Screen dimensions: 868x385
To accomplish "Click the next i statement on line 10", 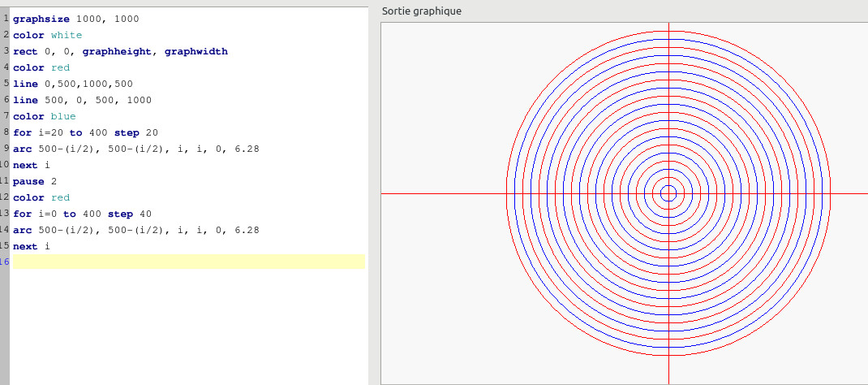I will 31,165.
